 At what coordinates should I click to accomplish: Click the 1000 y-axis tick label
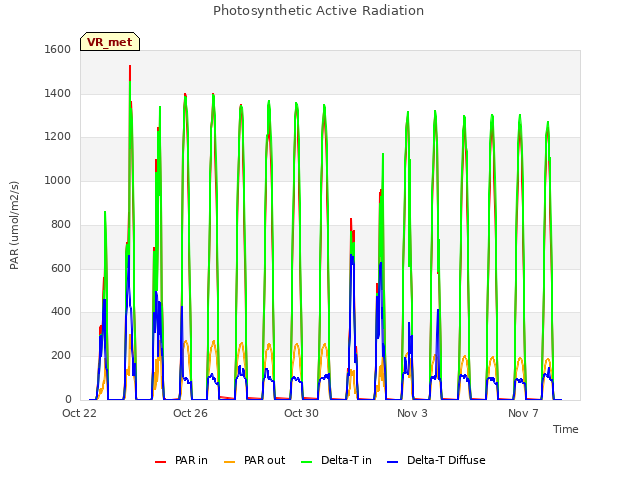(58, 180)
